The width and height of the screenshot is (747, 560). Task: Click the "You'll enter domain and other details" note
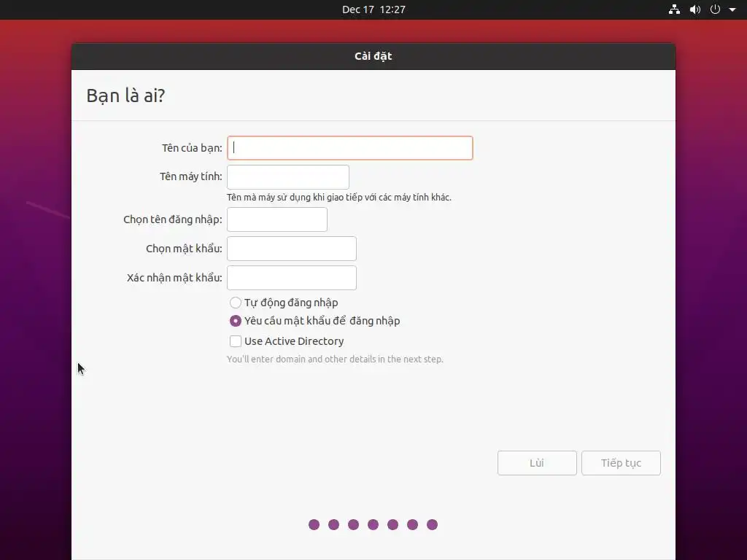tap(335, 359)
